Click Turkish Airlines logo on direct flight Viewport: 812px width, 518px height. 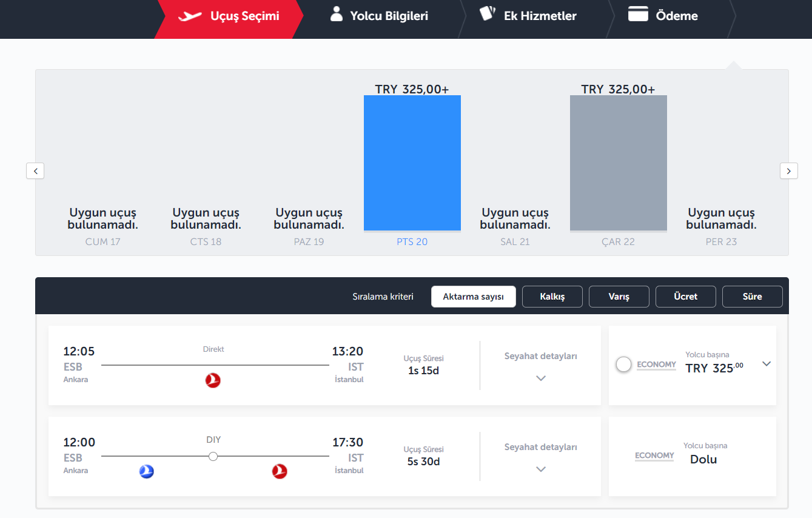click(x=213, y=380)
